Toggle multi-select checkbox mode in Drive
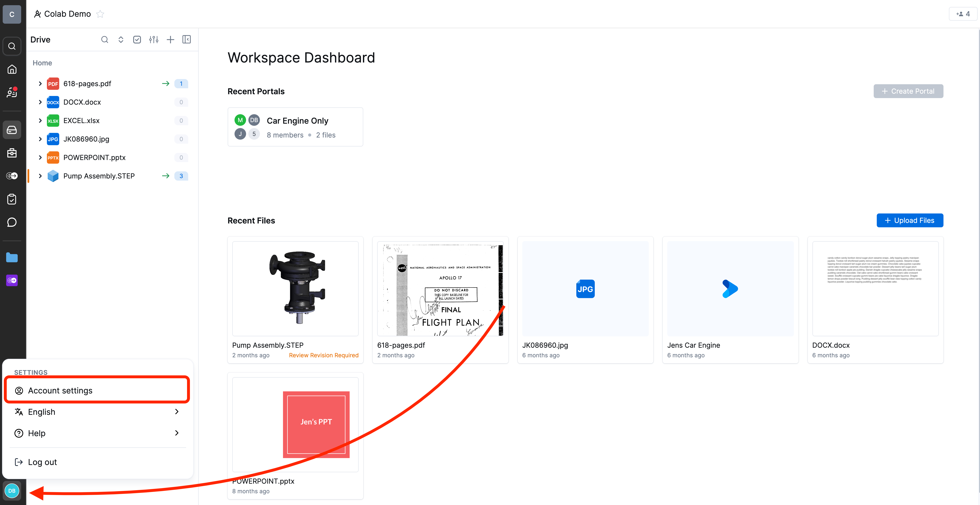Screen dimensions: 980x505 click(x=137, y=40)
